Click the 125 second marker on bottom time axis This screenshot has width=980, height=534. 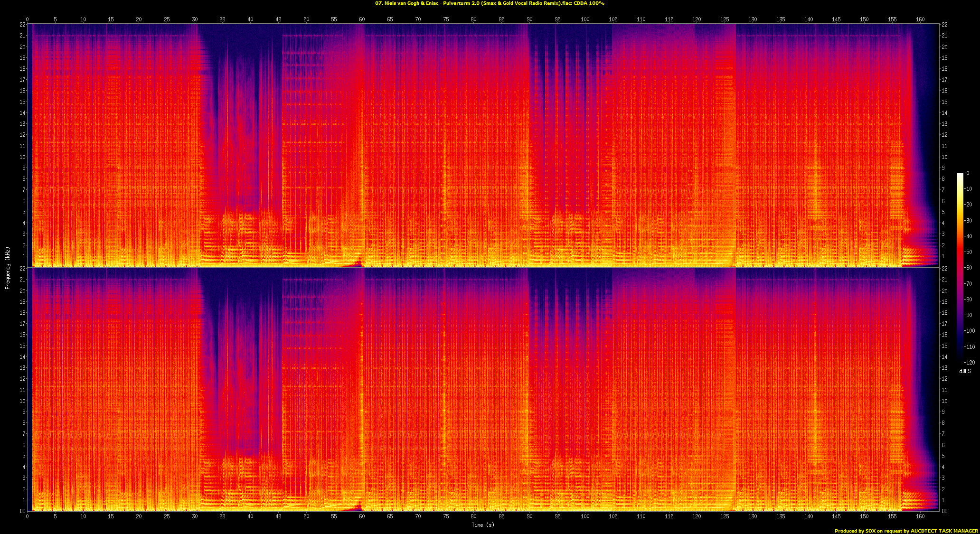point(725,516)
